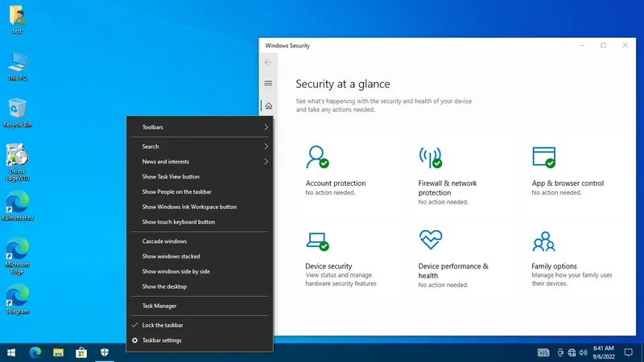This screenshot has height=362, width=644.
Task: Choose Show windows side by side
Action: (x=200, y=271)
